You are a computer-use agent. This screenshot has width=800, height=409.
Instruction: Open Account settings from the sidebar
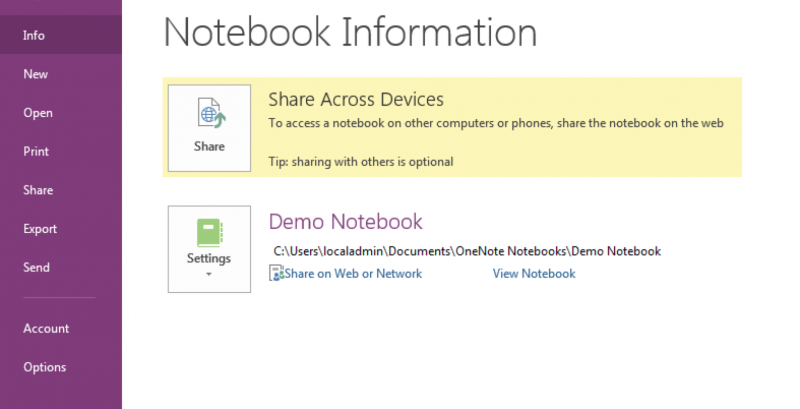point(46,329)
